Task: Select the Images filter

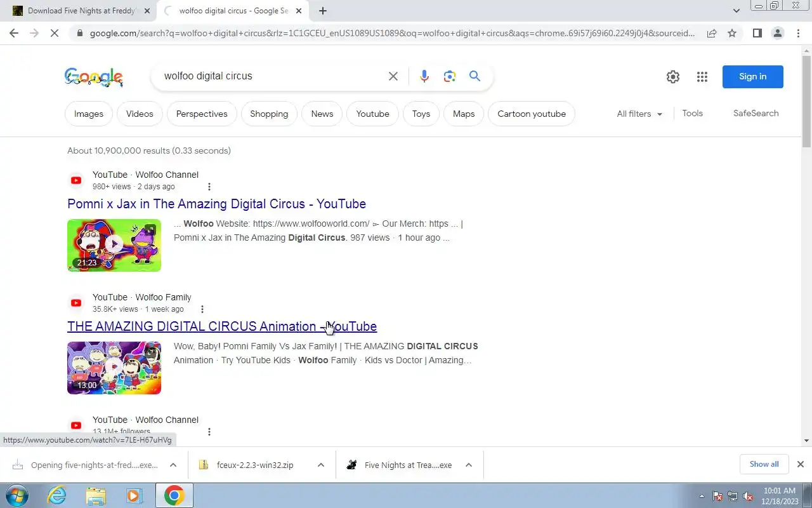Action: [89, 114]
